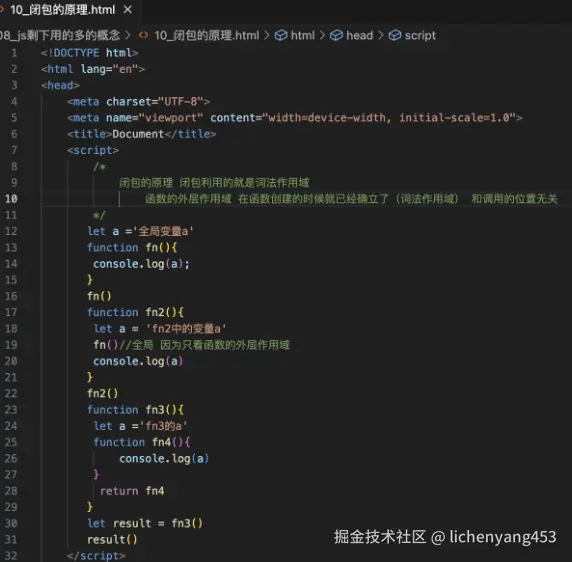Click line number 13 in gutter
The image size is (572, 562).
(11, 248)
